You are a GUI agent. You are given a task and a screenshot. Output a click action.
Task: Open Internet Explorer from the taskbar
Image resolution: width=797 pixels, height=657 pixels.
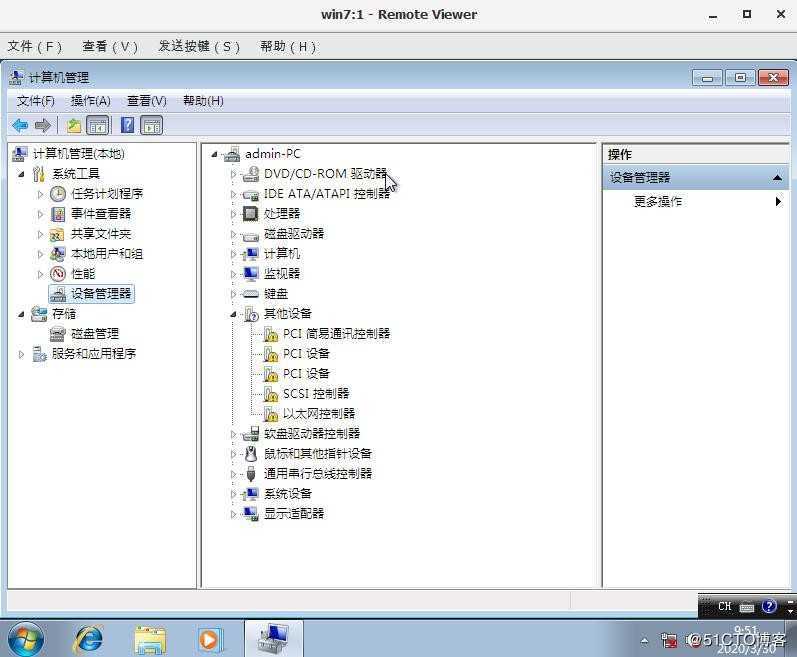pos(88,639)
